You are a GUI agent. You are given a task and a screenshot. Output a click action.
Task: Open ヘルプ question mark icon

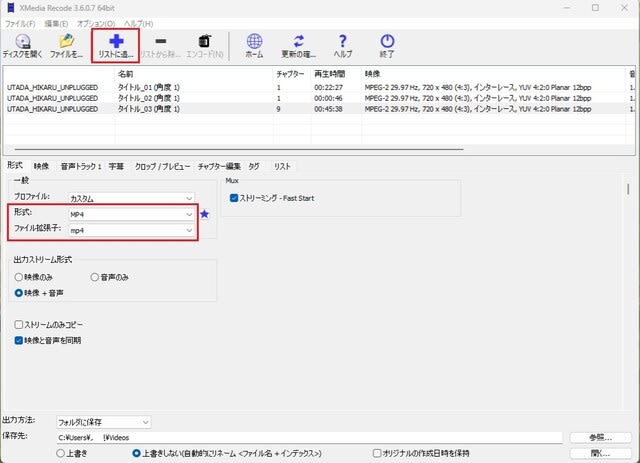[x=343, y=46]
